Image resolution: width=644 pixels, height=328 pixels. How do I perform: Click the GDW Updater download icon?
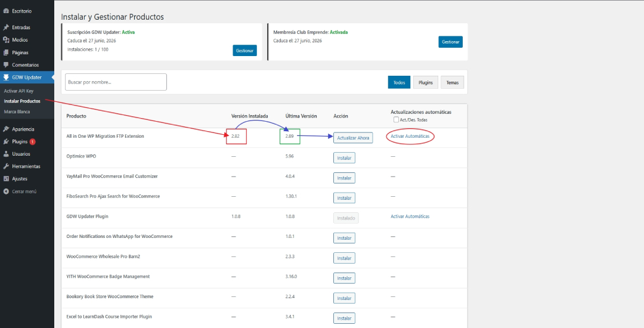point(6,77)
